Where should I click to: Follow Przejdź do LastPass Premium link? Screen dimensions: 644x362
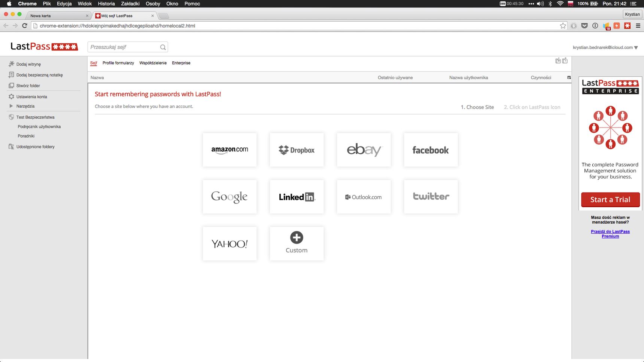(x=610, y=234)
